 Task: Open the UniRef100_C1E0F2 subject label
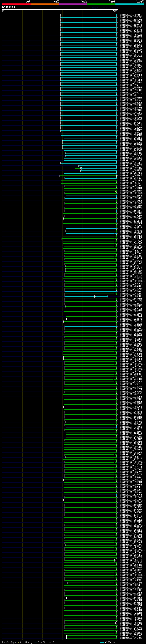tap(131, 163)
